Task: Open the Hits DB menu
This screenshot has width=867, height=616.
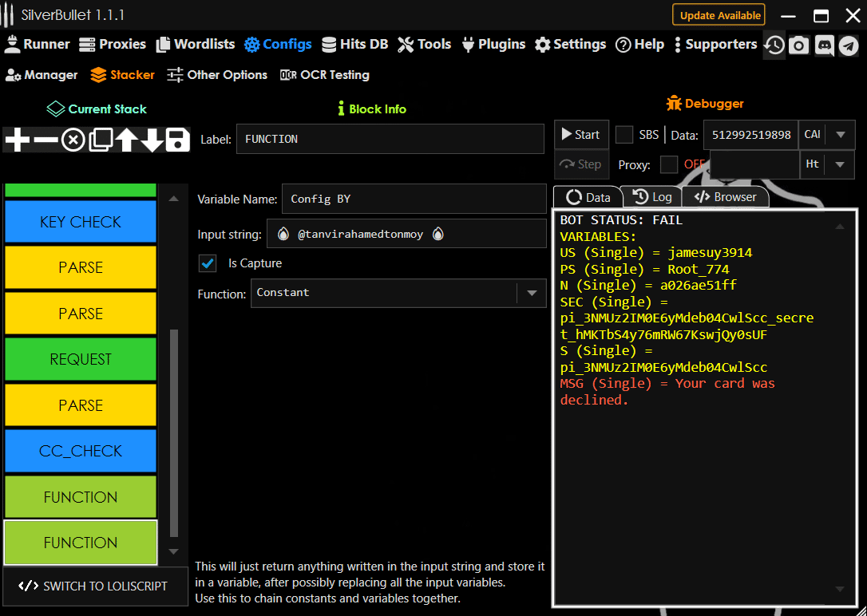Action: tap(355, 45)
